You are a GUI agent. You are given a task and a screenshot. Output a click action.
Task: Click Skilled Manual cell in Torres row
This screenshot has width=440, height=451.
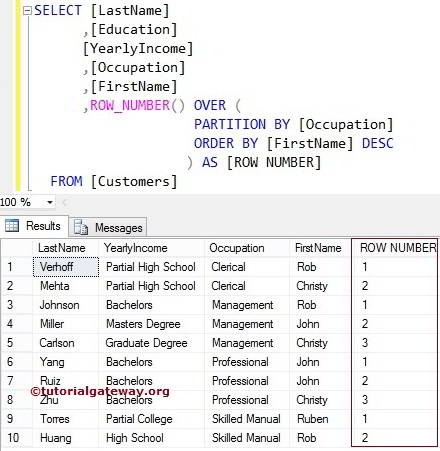pyautogui.click(x=247, y=419)
